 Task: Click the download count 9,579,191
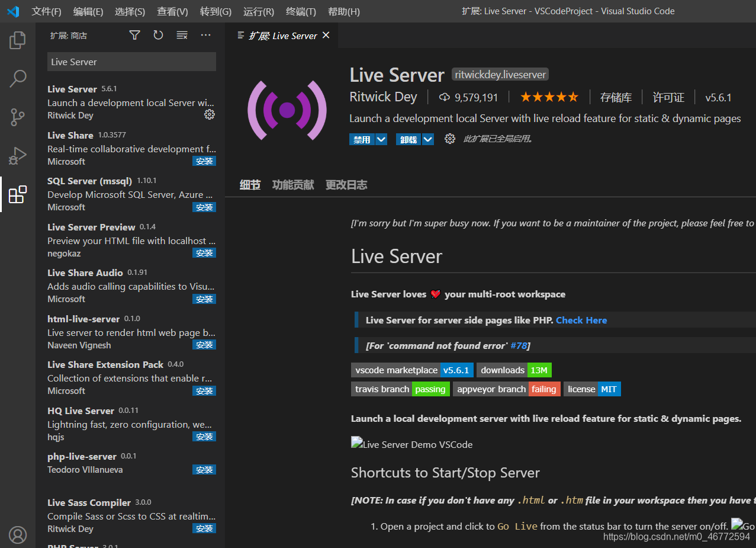point(468,97)
